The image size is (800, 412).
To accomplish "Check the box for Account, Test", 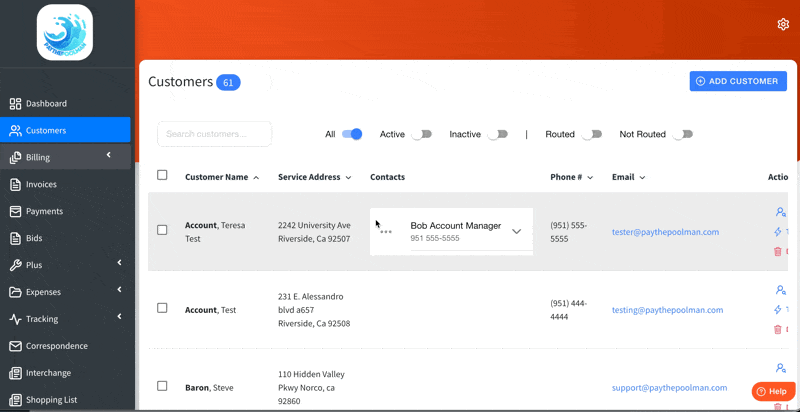I will [x=162, y=308].
